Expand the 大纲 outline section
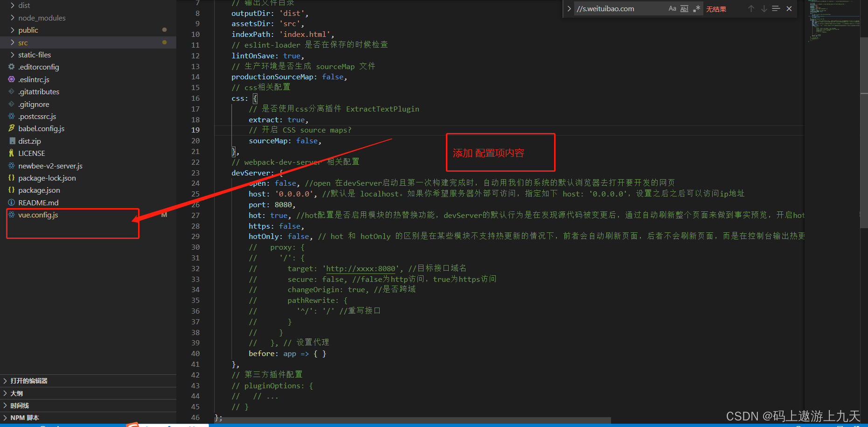Screen dimensions: 868x427 (88, 393)
